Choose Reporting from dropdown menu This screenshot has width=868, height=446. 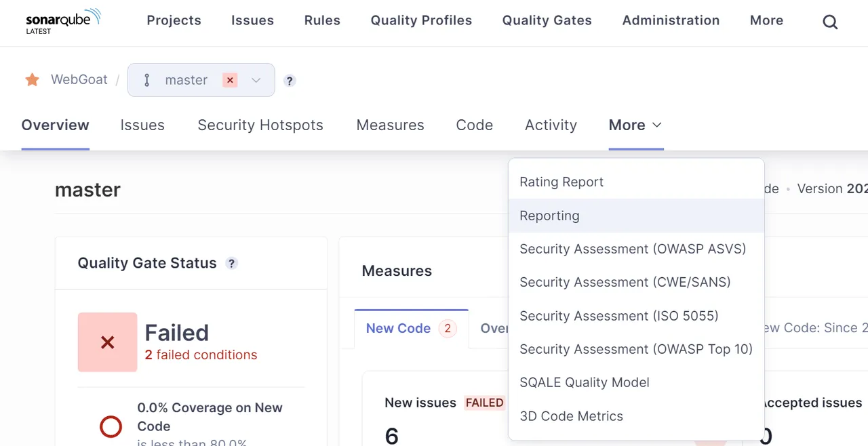636,216
